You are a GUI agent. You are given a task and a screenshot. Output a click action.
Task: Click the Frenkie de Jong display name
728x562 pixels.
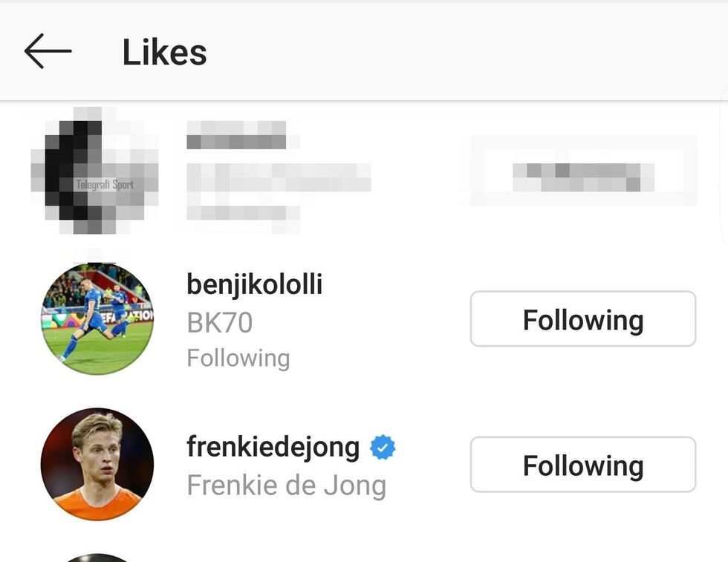(x=286, y=486)
